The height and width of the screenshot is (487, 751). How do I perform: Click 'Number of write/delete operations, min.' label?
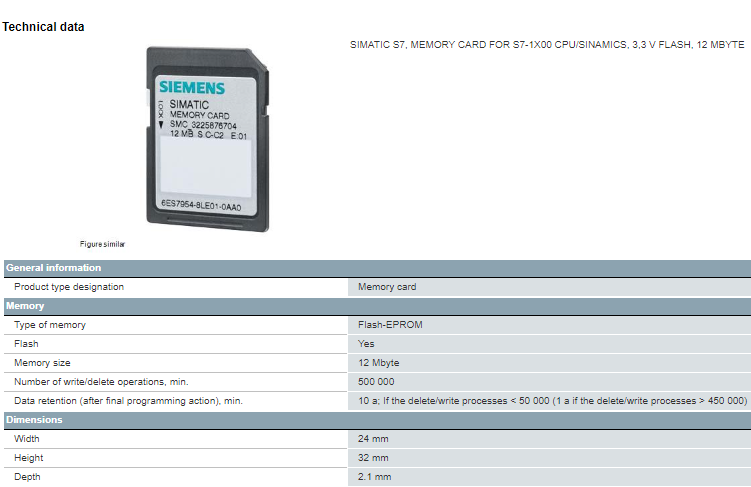click(x=101, y=382)
